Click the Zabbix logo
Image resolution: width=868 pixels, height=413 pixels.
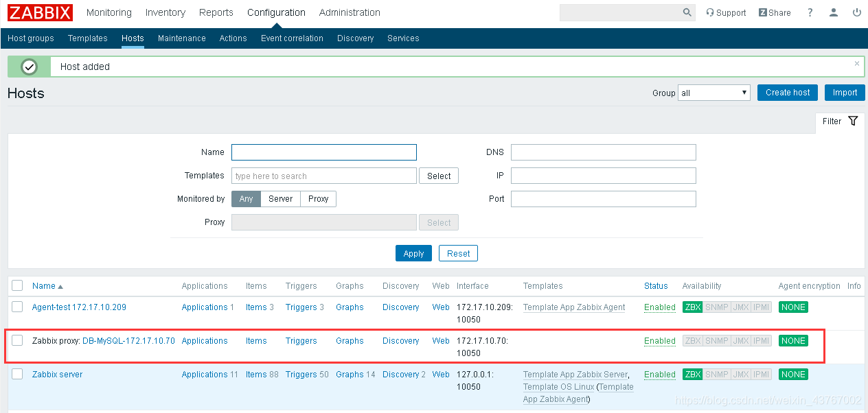pos(40,12)
